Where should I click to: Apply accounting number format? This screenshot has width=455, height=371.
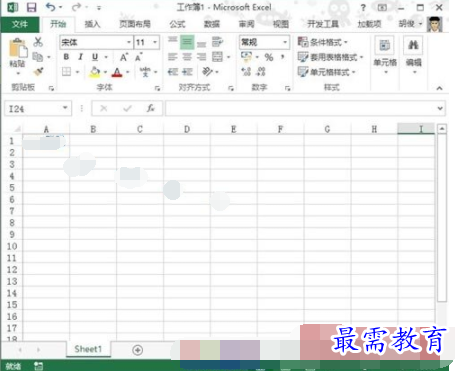click(246, 57)
